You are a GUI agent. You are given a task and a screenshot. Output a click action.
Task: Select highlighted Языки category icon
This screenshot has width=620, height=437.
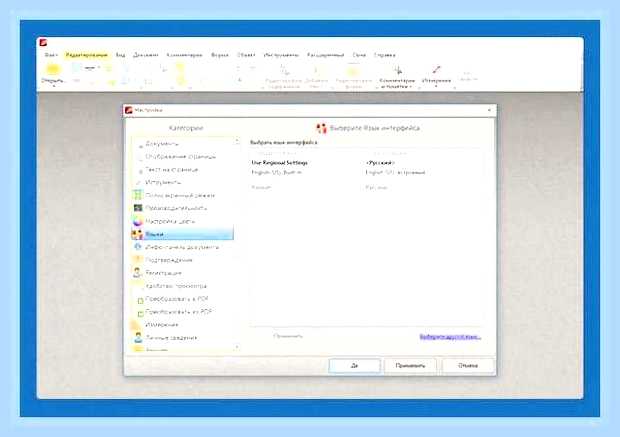(x=137, y=234)
